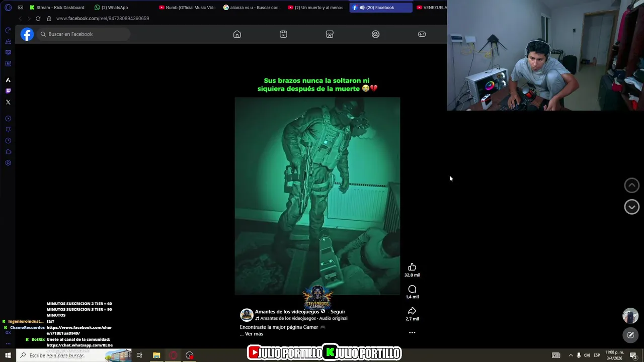
Task: Open the reel three-dot options menu
Action: point(412,332)
